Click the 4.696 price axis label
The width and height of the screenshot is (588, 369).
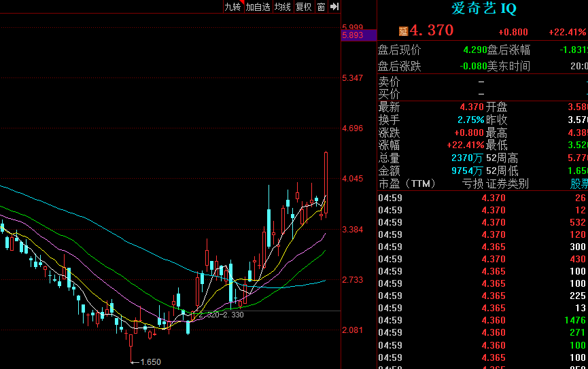click(353, 128)
